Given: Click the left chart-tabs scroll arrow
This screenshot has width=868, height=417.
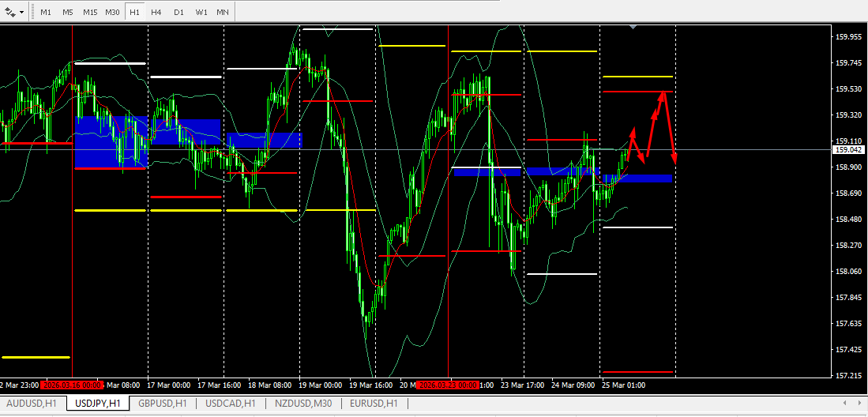Looking at the screenshot, I should coord(844,403).
